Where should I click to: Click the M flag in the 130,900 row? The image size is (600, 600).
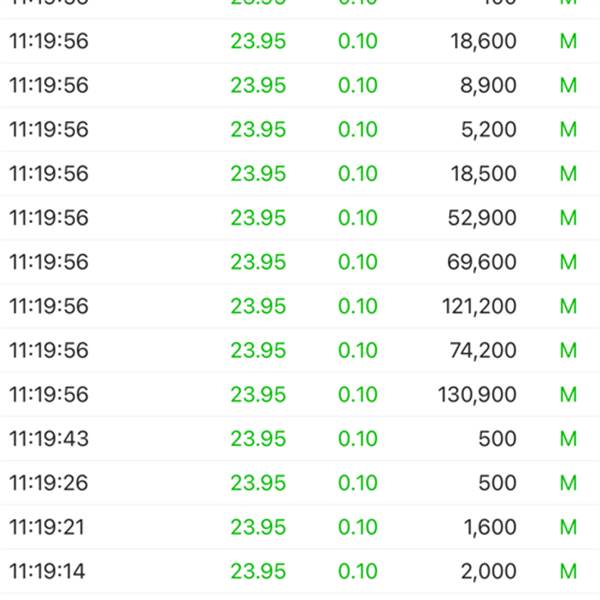click(x=568, y=394)
